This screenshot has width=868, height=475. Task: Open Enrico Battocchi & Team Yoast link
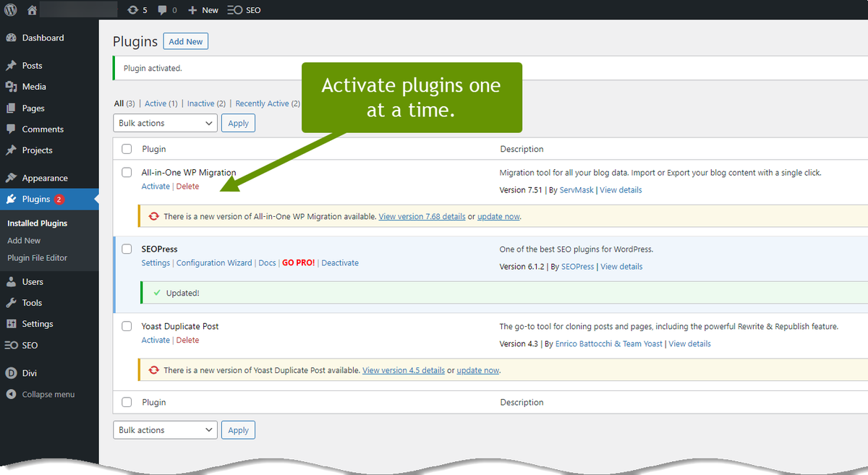pyautogui.click(x=609, y=344)
